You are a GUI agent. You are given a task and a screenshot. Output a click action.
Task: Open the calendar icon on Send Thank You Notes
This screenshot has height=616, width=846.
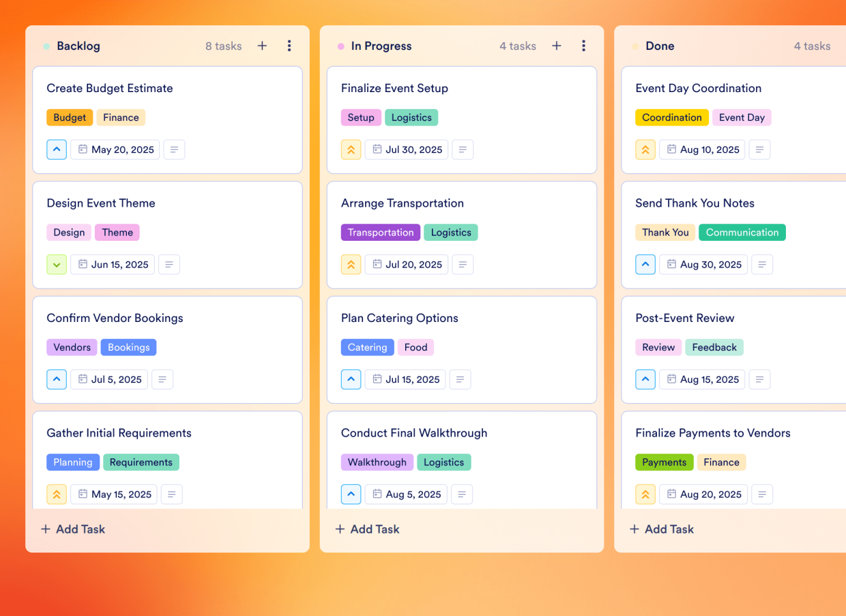coord(671,264)
